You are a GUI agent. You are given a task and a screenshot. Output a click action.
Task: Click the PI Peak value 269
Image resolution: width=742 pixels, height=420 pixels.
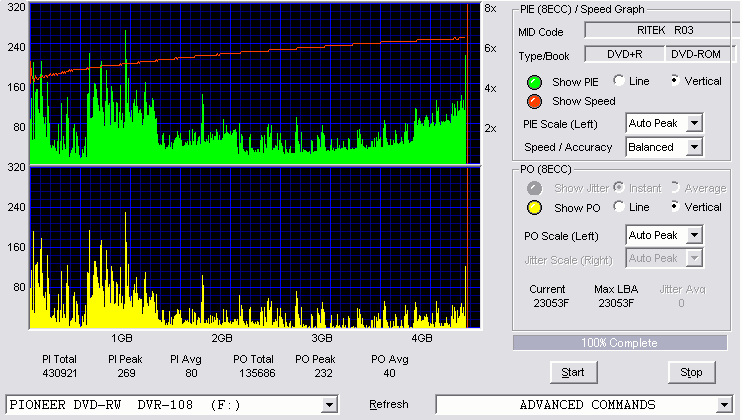tap(126, 373)
